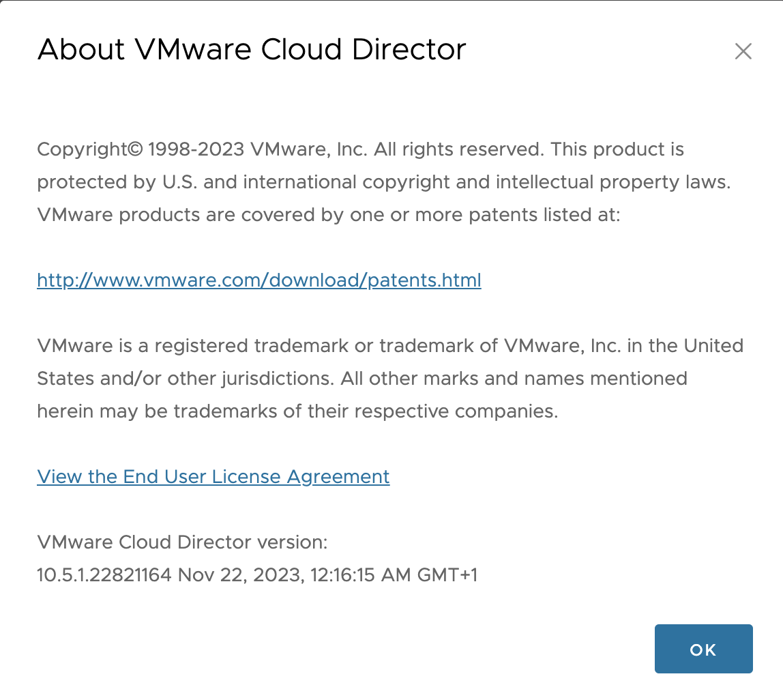The image size is (783, 700).
Task: View the End User License Agreement
Action: click(213, 477)
